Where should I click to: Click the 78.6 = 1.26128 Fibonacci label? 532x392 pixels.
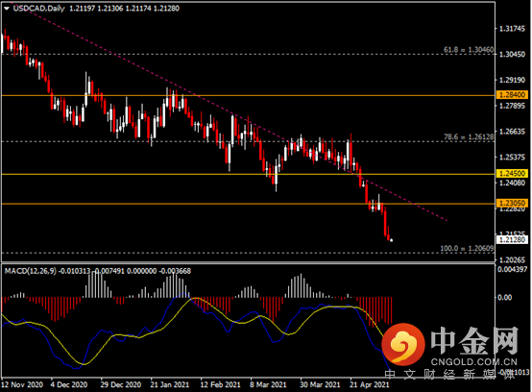click(x=469, y=136)
